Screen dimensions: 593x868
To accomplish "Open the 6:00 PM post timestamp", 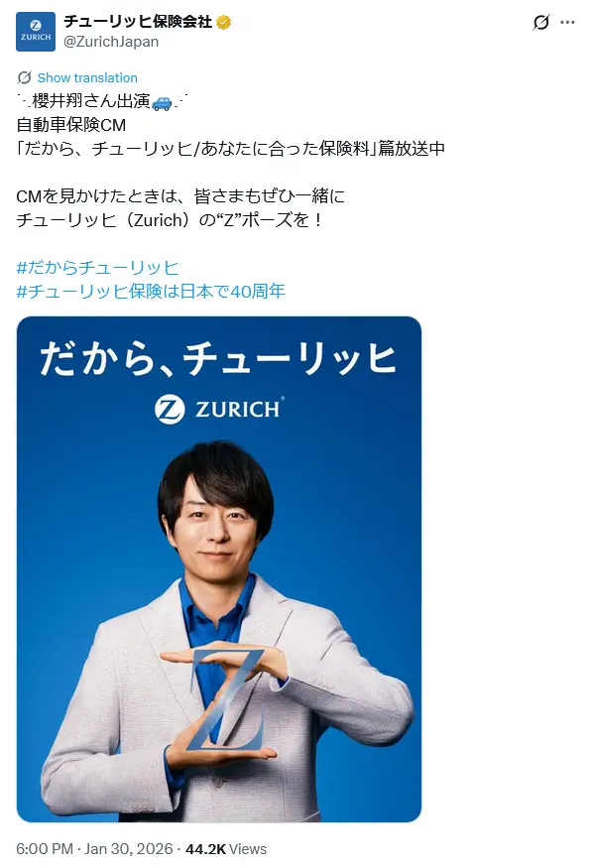I will [45, 848].
